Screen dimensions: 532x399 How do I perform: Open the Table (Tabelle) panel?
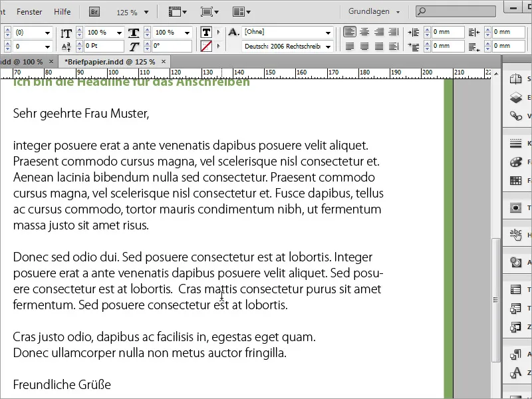click(x=516, y=289)
